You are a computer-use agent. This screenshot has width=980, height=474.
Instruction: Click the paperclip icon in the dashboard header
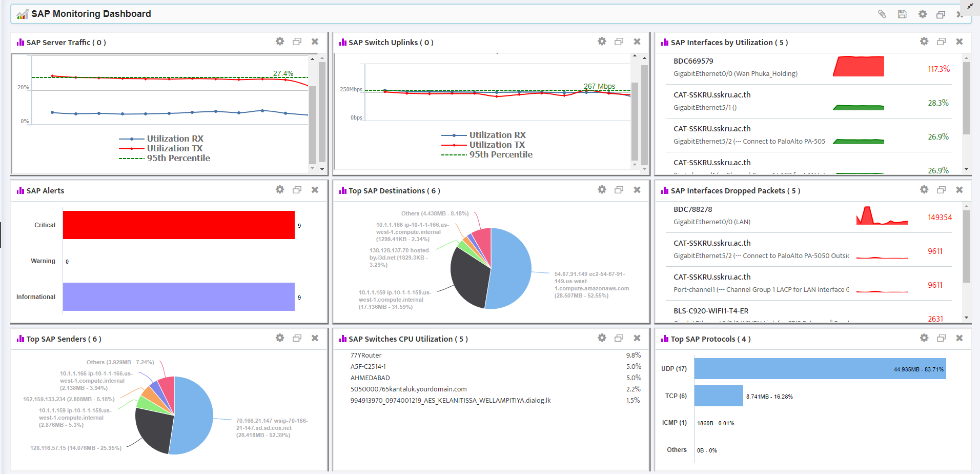882,14
